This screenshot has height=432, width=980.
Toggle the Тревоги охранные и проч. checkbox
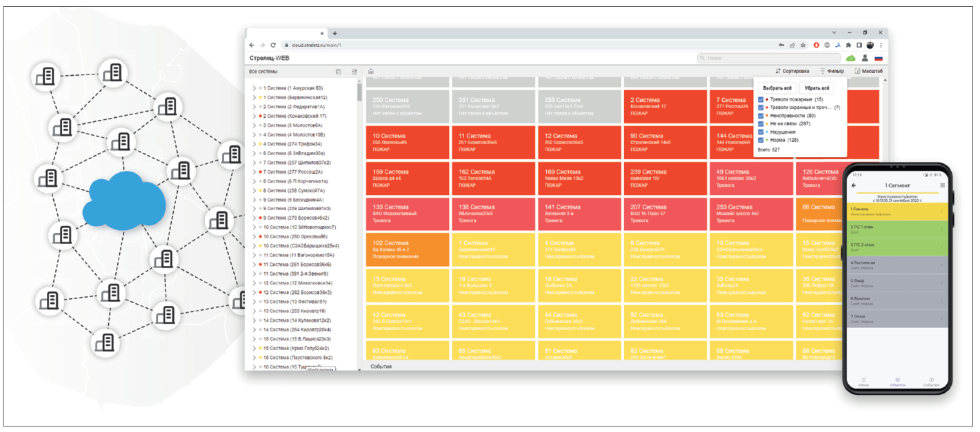click(761, 107)
